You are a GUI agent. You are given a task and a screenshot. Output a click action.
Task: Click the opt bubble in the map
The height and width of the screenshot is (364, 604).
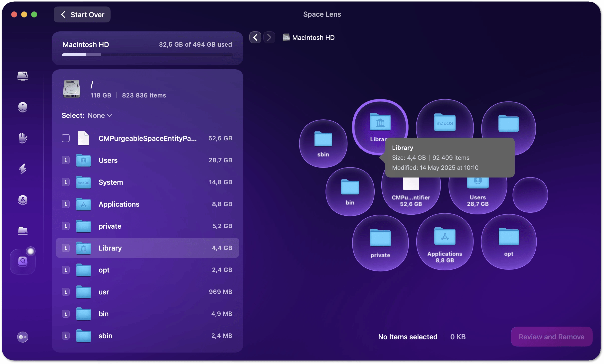(x=509, y=242)
